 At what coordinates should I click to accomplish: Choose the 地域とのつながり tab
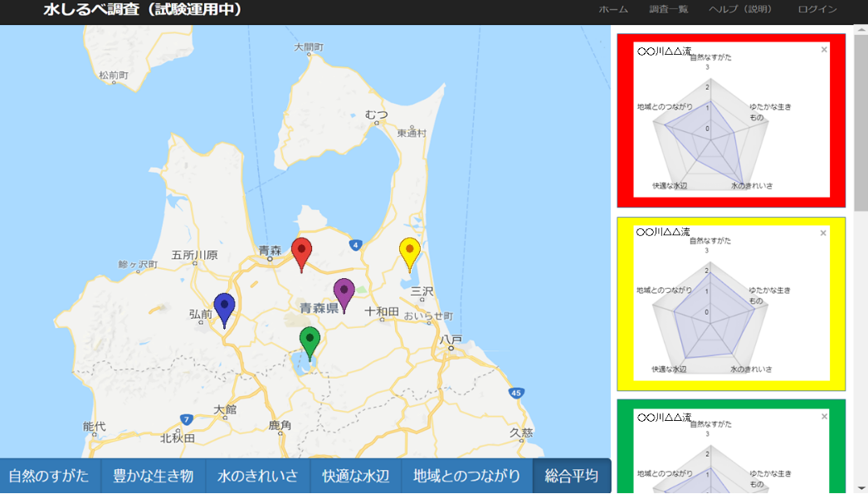[467, 476]
